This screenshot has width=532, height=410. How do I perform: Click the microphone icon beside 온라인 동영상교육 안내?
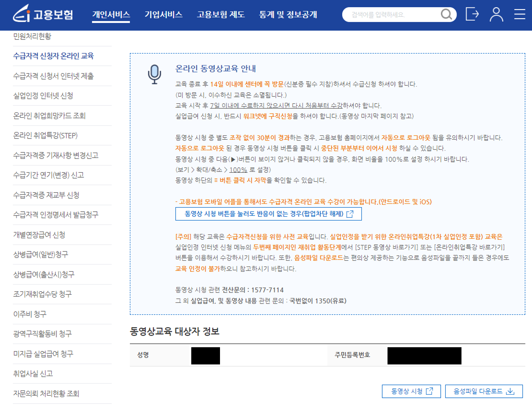154,73
